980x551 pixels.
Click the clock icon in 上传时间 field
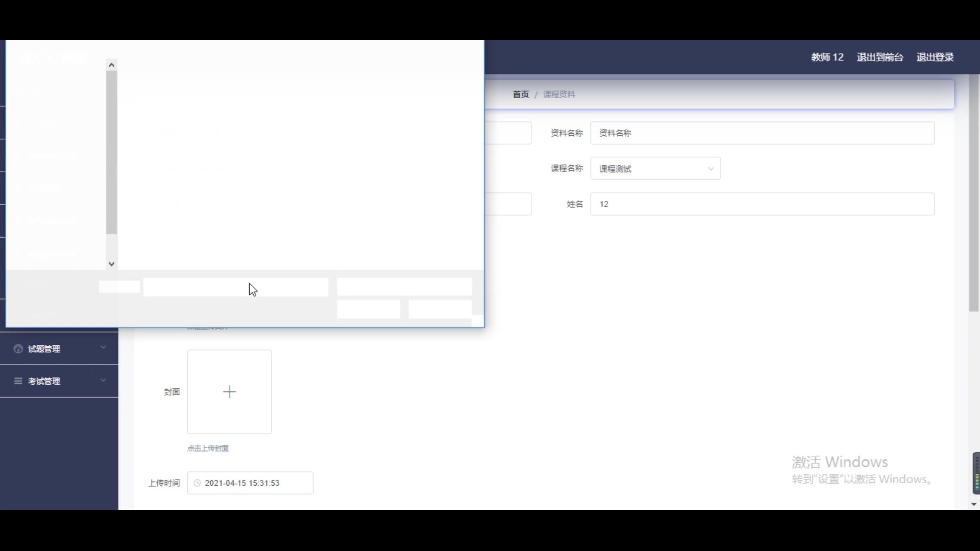[x=198, y=483]
